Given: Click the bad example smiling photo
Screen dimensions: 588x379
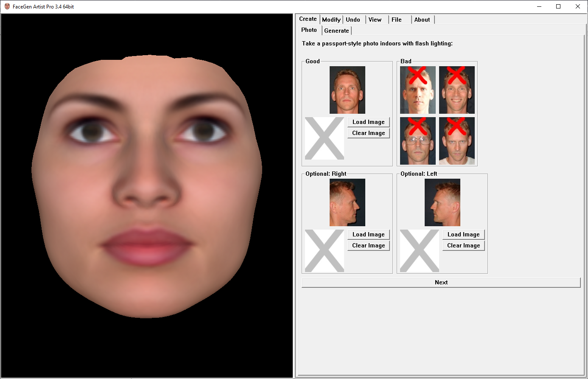Looking at the screenshot, I should click(x=457, y=90).
